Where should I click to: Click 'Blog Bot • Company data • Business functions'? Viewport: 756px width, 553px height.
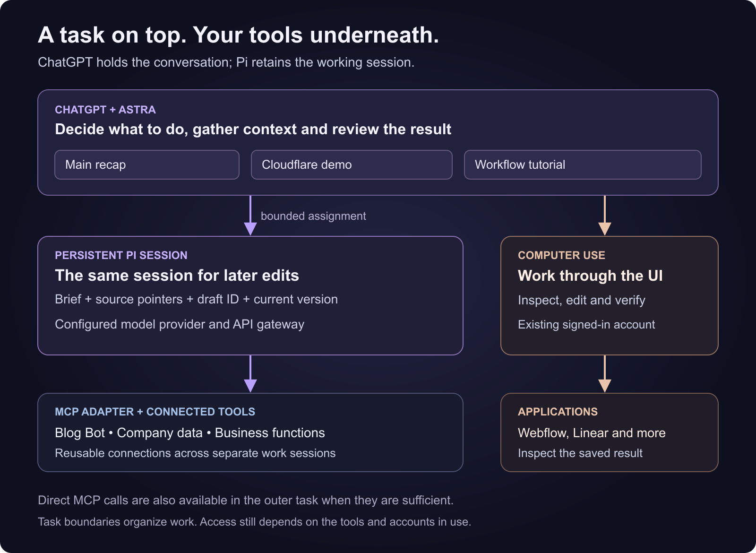click(x=190, y=433)
